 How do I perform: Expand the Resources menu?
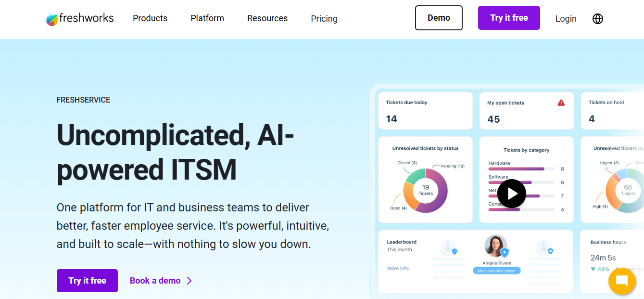pyautogui.click(x=267, y=18)
